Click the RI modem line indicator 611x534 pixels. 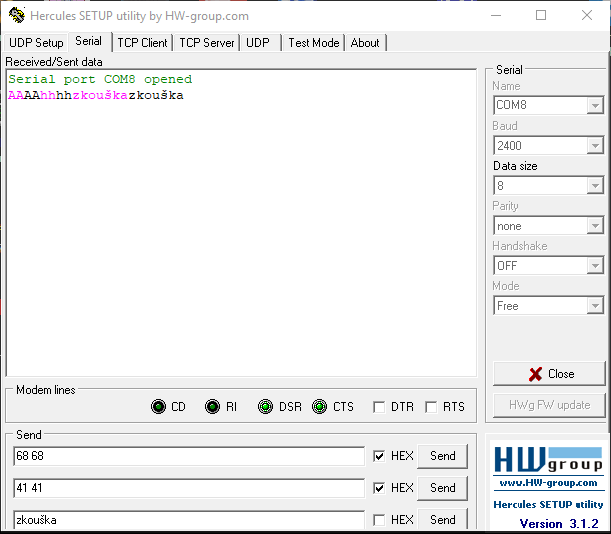tap(212, 407)
